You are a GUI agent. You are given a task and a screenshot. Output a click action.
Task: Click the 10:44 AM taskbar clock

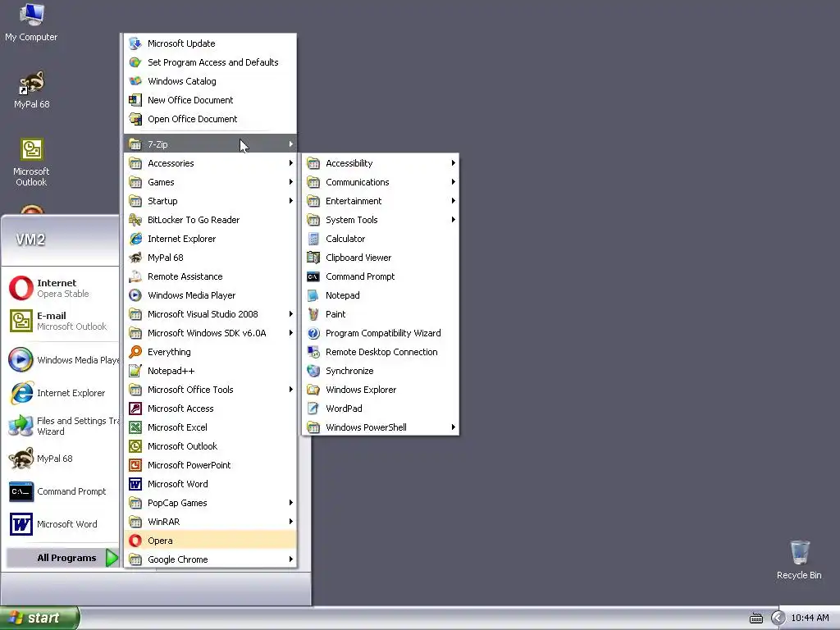(810, 619)
